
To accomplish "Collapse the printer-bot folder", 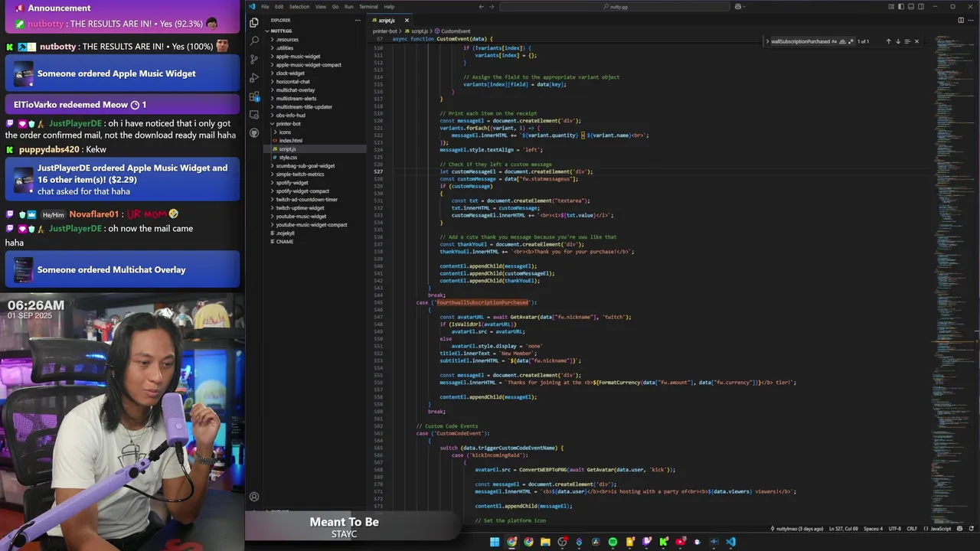I will pos(289,124).
